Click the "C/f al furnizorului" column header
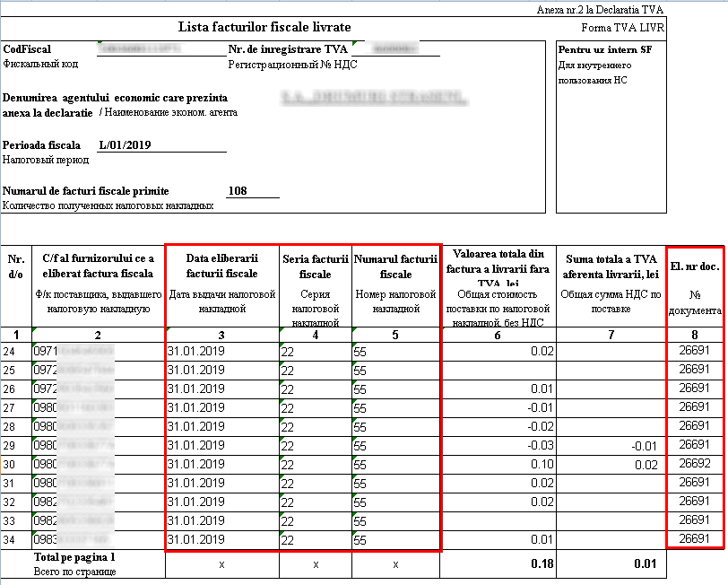The height and width of the screenshot is (585, 728). point(98,266)
